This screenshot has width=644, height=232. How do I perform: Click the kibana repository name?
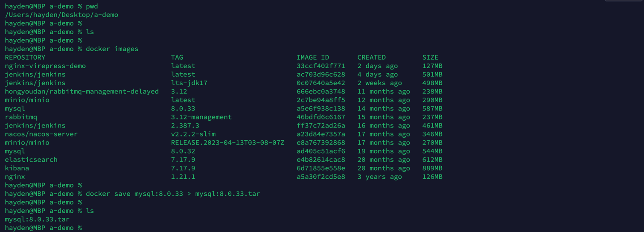point(17,168)
